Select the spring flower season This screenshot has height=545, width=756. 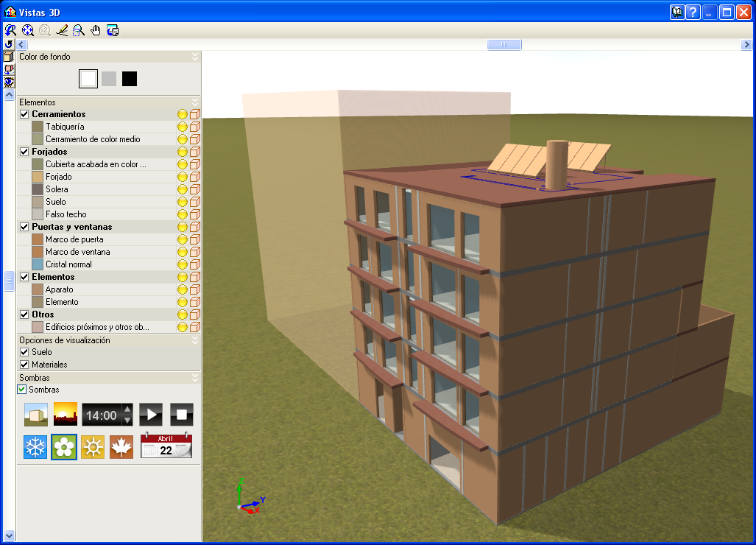(64, 447)
